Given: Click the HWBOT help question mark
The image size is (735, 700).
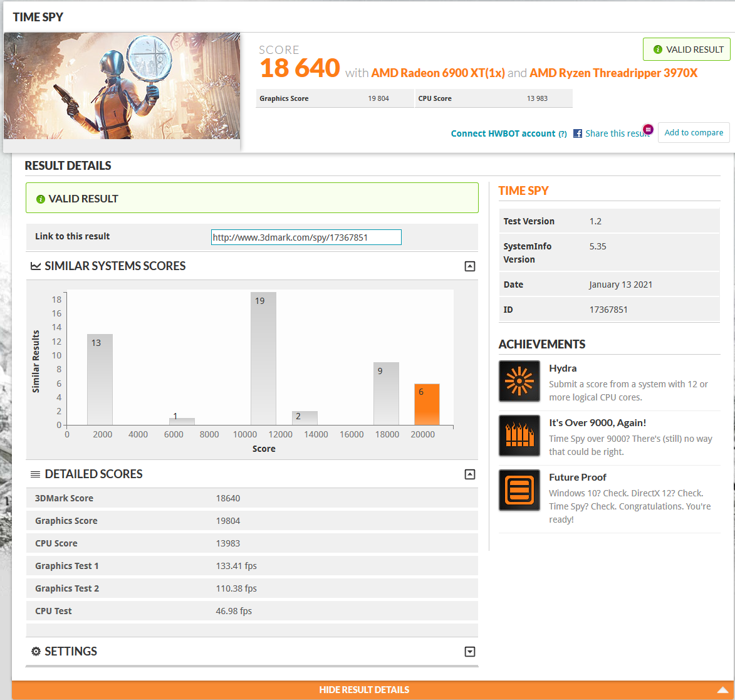Looking at the screenshot, I should point(563,134).
